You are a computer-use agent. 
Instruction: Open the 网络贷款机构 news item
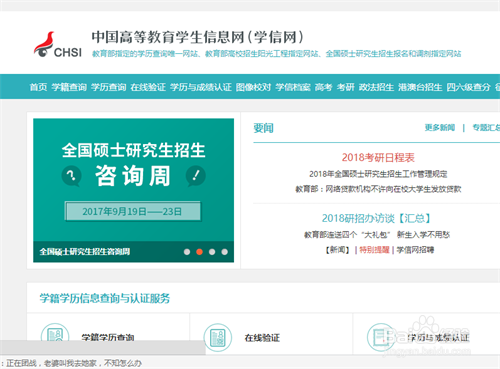tap(378, 189)
